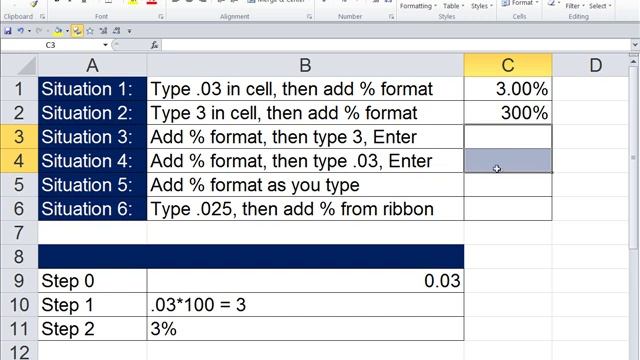Click the 'Situation 1:' cell
Screen dimensions: 640x360
tap(92, 89)
